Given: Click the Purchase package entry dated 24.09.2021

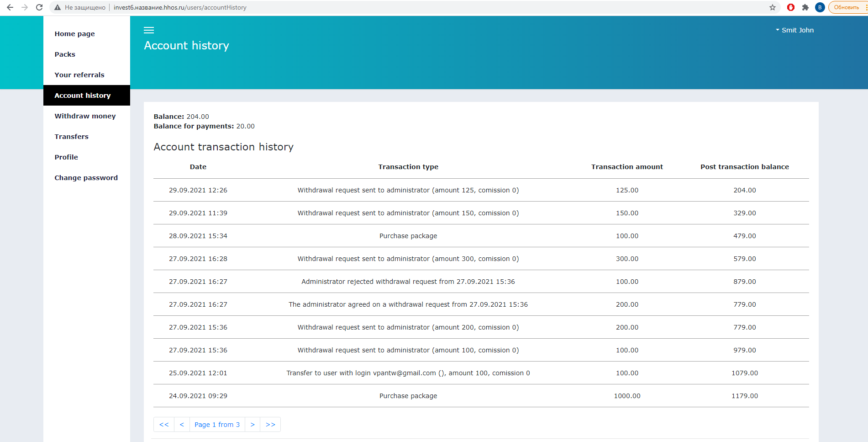Looking at the screenshot, I should tap(408, 396).
